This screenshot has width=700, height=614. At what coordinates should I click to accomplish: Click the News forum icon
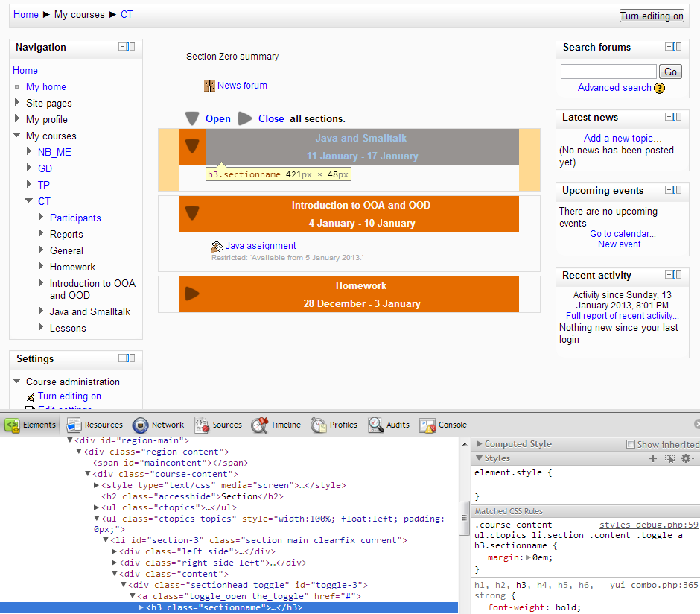tap(209, 86)
